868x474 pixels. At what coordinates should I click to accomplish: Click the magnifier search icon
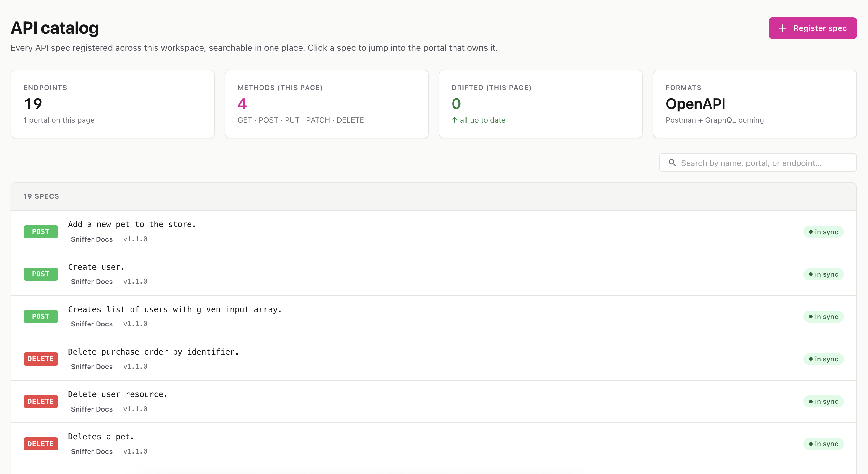(672, 163)
